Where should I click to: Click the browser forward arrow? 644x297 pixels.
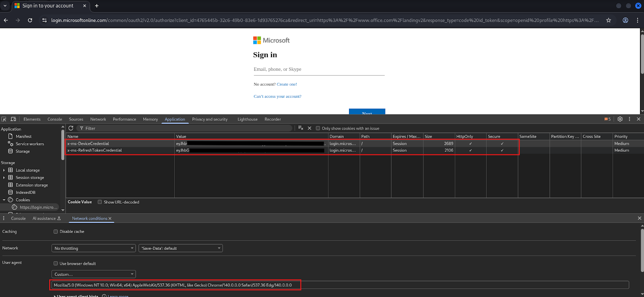pos(18,20)
